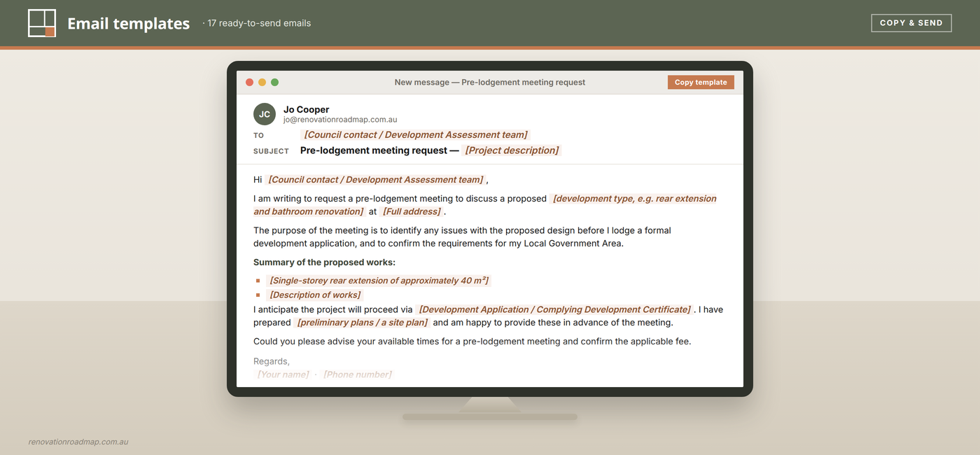The width and height of the screenshot is (980, 455).
Task: Click the green window dot
Action: pos(274,82)
